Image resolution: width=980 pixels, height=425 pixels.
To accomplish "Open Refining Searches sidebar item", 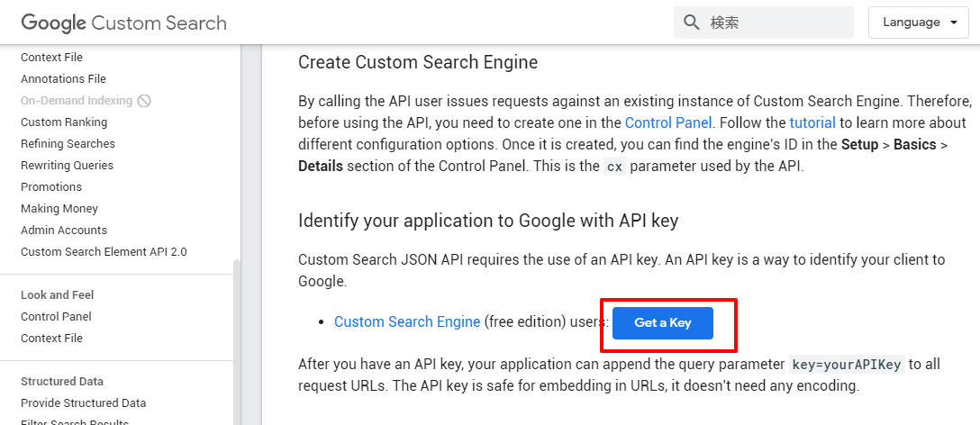I will [68, 144].
